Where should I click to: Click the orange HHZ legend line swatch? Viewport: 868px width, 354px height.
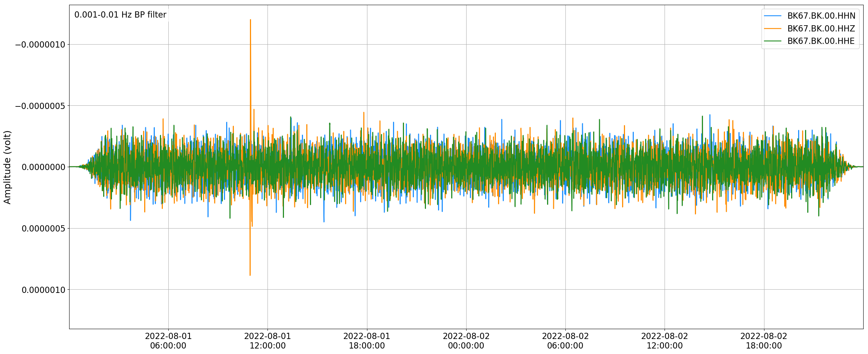pos(773,29)
